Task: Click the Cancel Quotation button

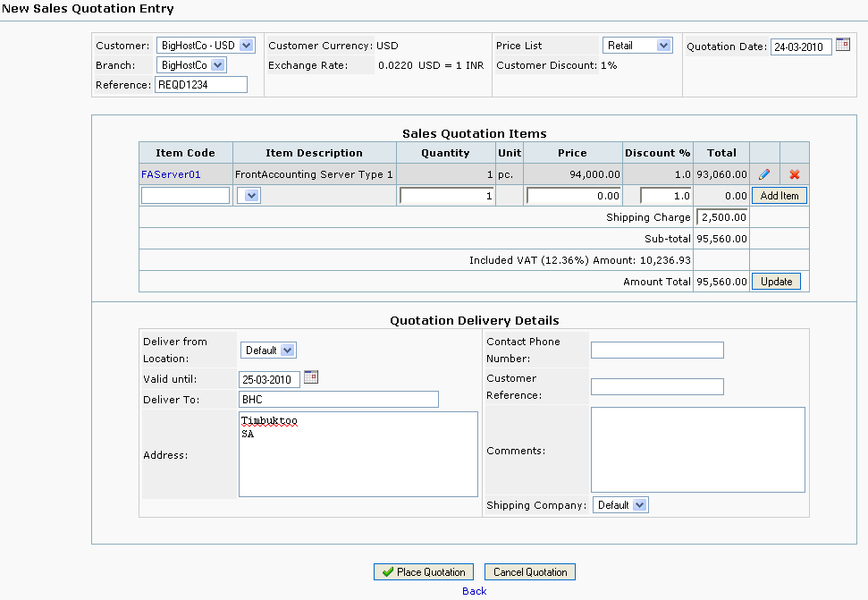Action: 530,571
